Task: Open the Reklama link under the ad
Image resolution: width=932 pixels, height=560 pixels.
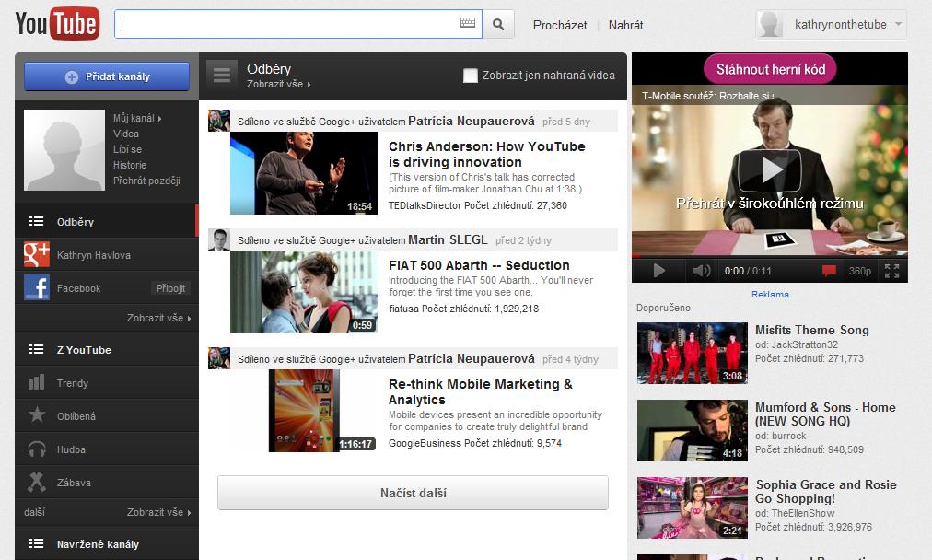Action: pyautogui.click(x=770, y=294)
